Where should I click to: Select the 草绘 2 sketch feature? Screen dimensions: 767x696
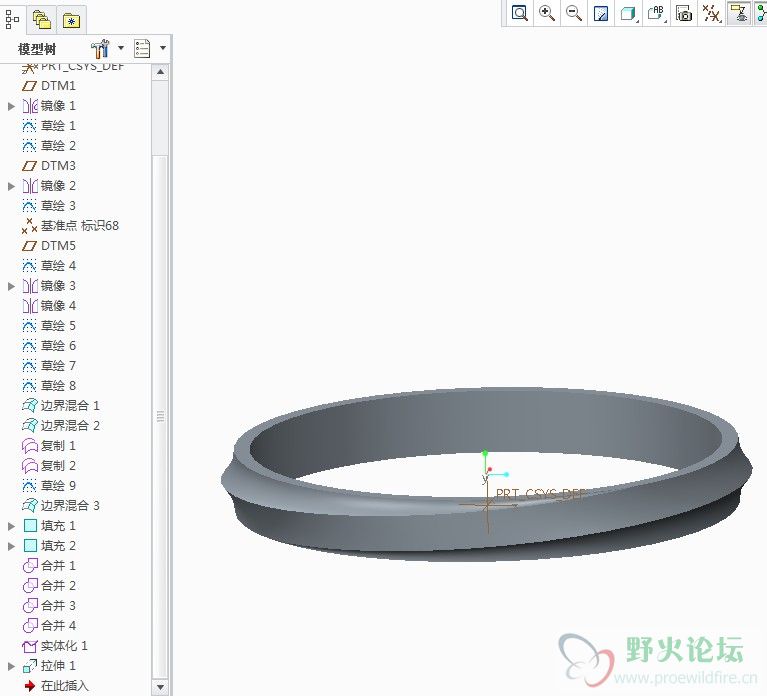[x=49, y=146]
